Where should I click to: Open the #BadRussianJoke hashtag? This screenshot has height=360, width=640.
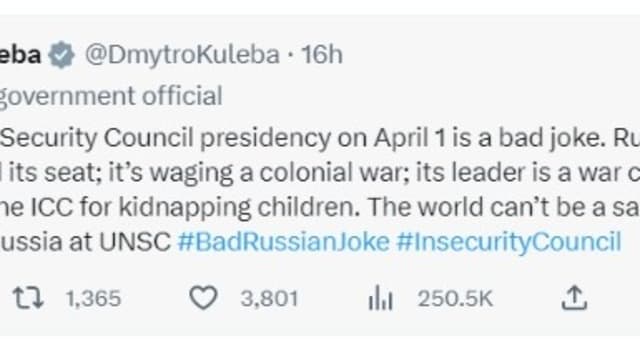[x=284, y=242]
